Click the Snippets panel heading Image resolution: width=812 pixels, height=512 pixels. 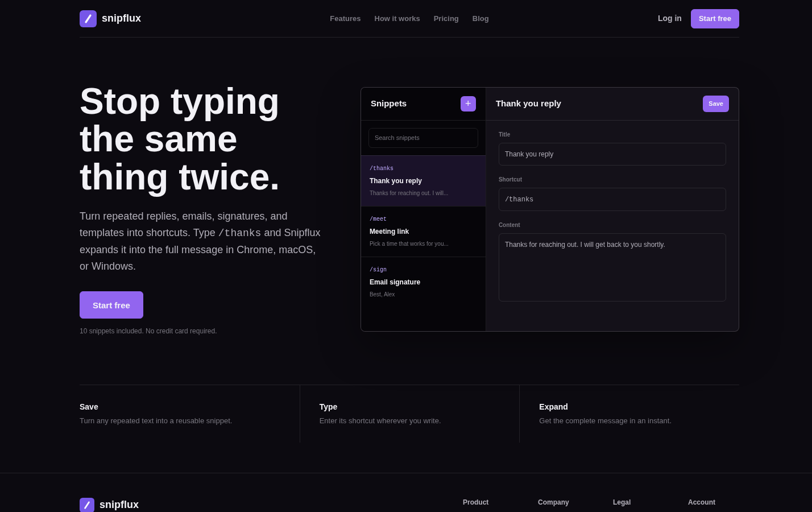point(388,104)
